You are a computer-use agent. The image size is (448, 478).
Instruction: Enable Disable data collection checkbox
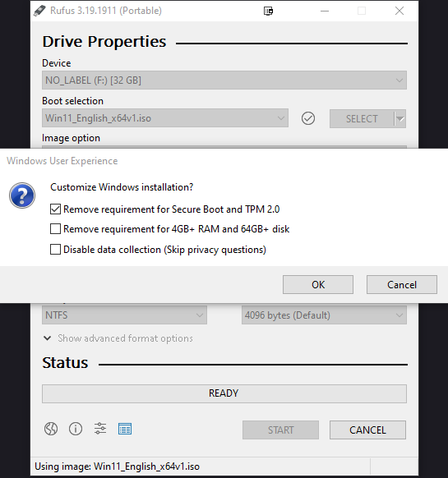(x=55, y=250)
